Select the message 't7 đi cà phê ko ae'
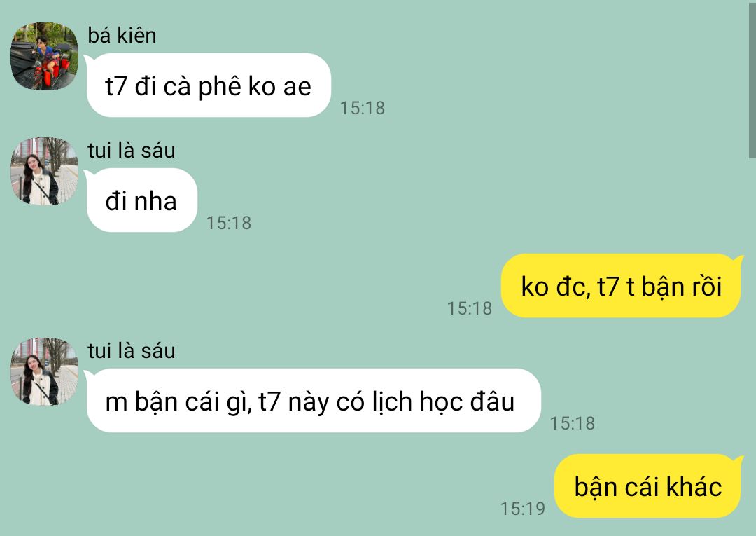The image size is (756, 536). tap(209, 85)
